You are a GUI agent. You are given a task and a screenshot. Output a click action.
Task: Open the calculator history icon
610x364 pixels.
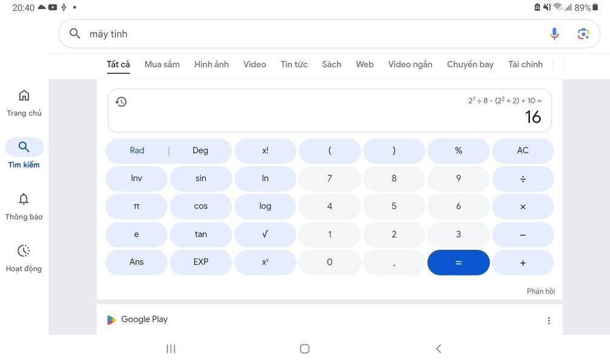tap(121, 102)
